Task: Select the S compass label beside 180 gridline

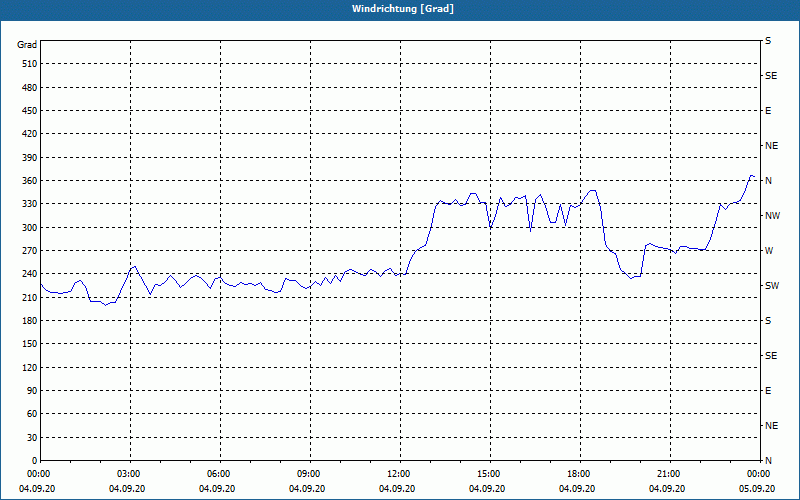Action: click(x=768, y=321)
